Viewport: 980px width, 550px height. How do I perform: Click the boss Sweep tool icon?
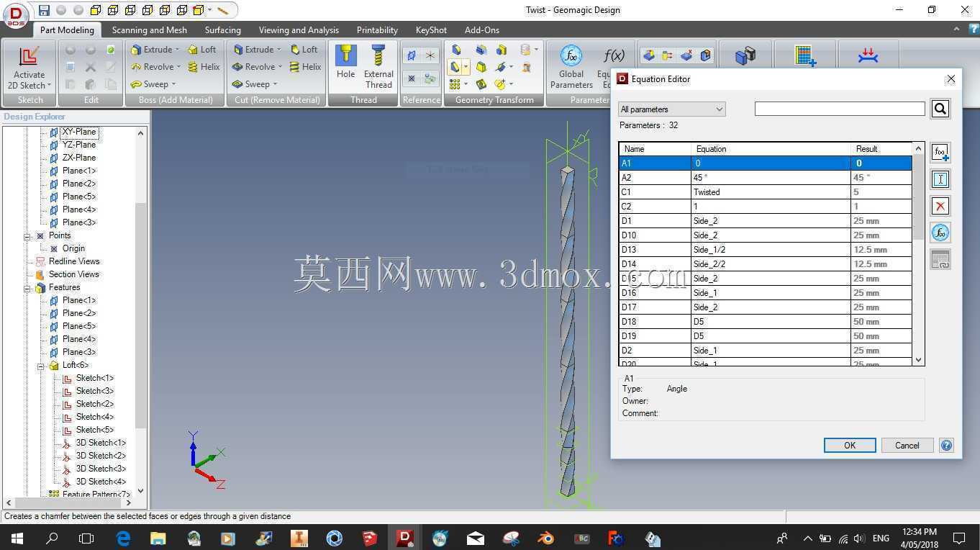tap(136, 84)
